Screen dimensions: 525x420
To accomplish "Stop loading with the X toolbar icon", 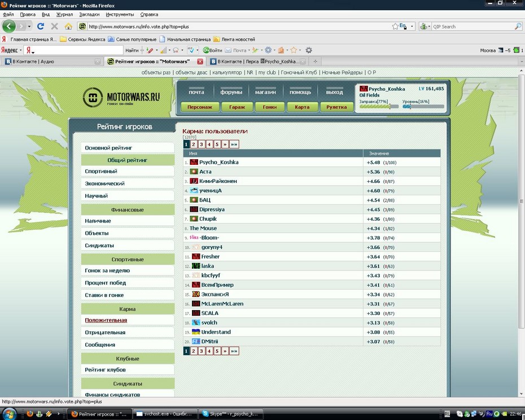I will click(54, 26).
